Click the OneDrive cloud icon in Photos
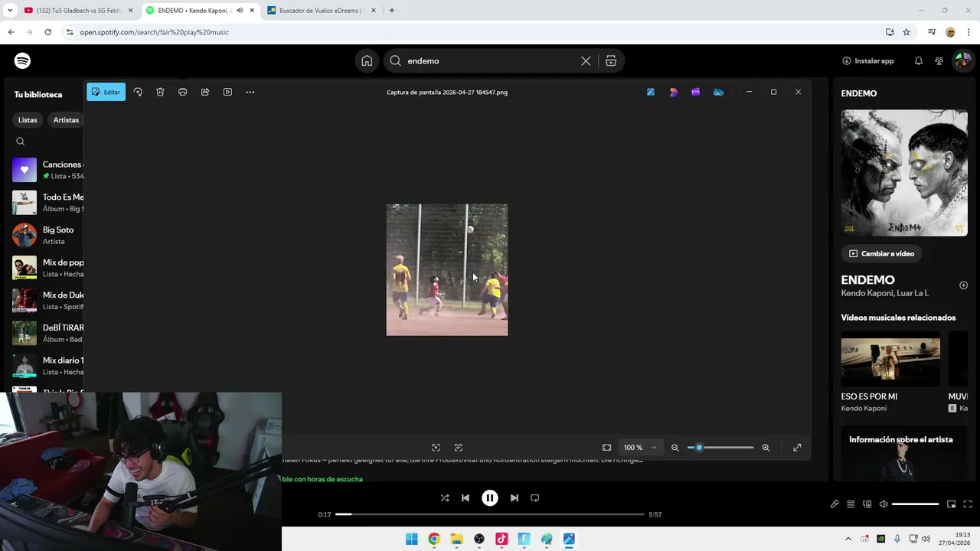Image resolution: width=980 pixels, height=551 pixels. click(x=718, y=92)
